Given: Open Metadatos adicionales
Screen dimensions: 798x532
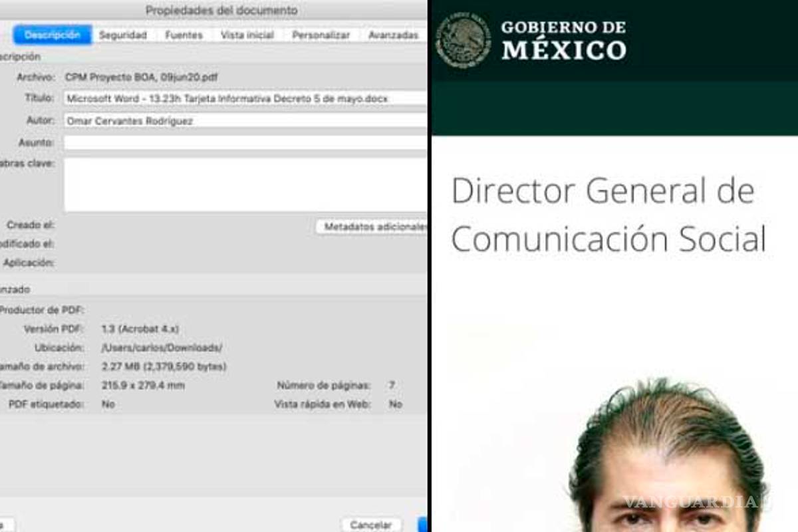Looking at the screenshot, I should pos(376,227).
